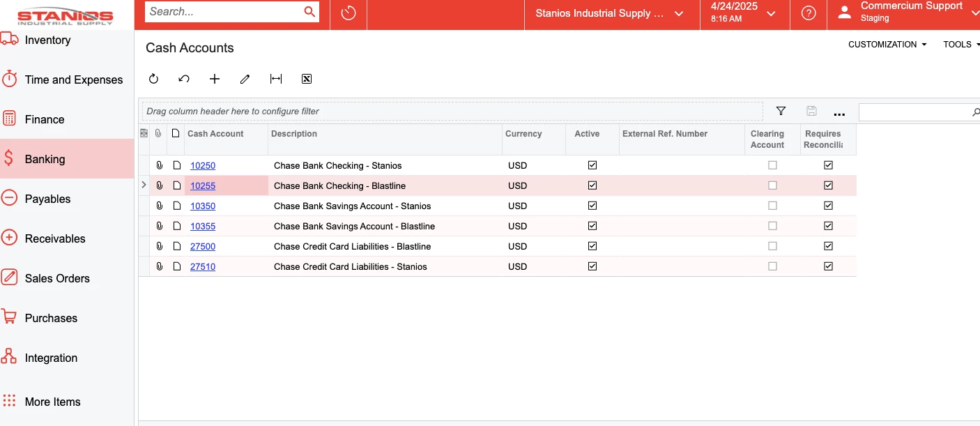
Task: Open cash account link 10250
Action: (203, 166)
